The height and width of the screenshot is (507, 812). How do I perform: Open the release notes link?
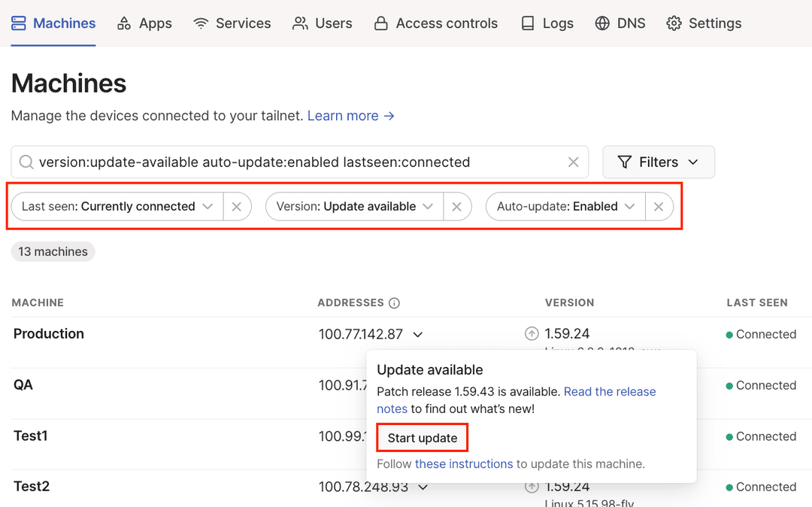click(609, 391)
